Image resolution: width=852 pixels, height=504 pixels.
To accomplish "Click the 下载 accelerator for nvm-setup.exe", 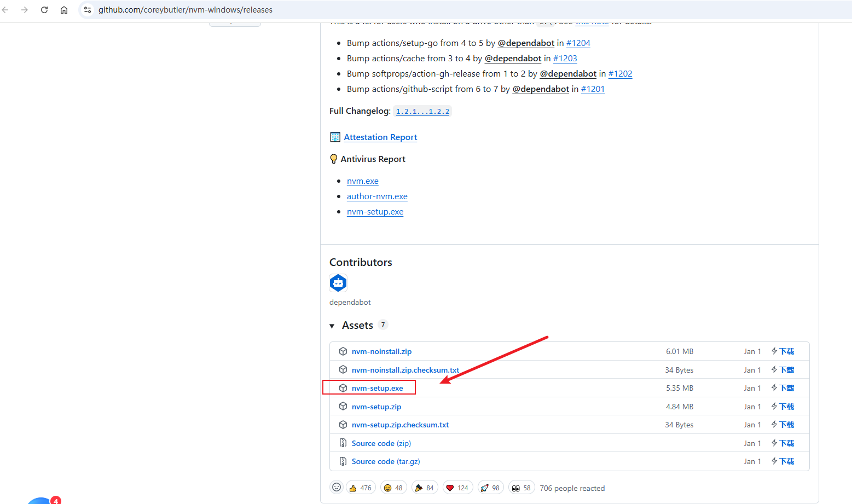I will 783,388.
